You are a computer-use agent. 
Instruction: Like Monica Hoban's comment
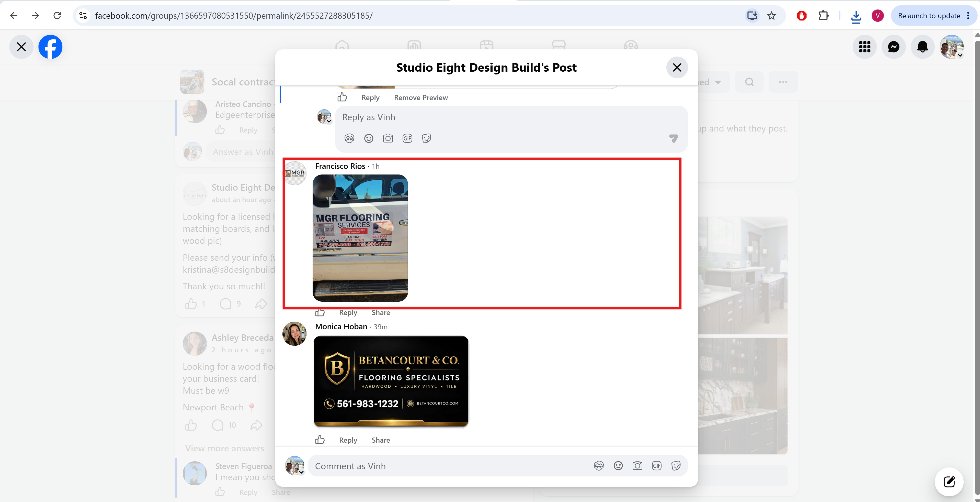(x=320, y=440)
